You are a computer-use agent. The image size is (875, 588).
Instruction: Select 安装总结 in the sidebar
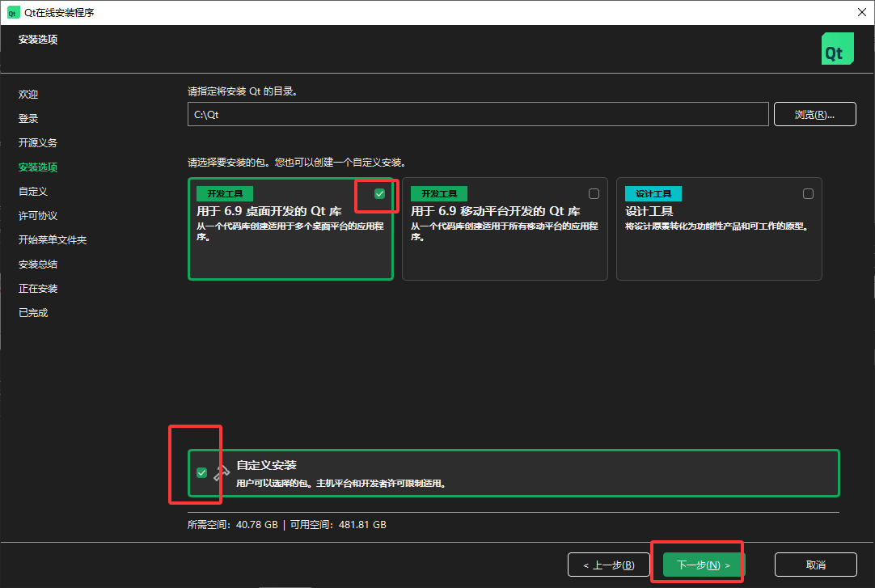(x=39, y=264)
